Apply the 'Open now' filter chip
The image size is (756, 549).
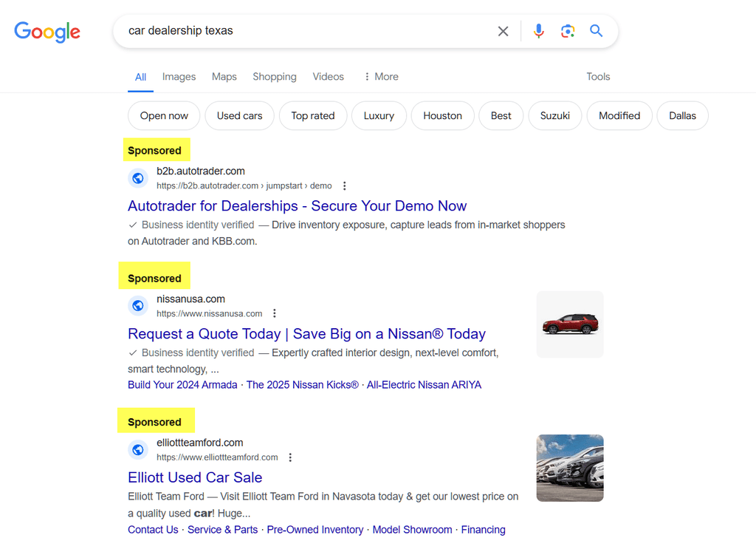tap(164, 116)
